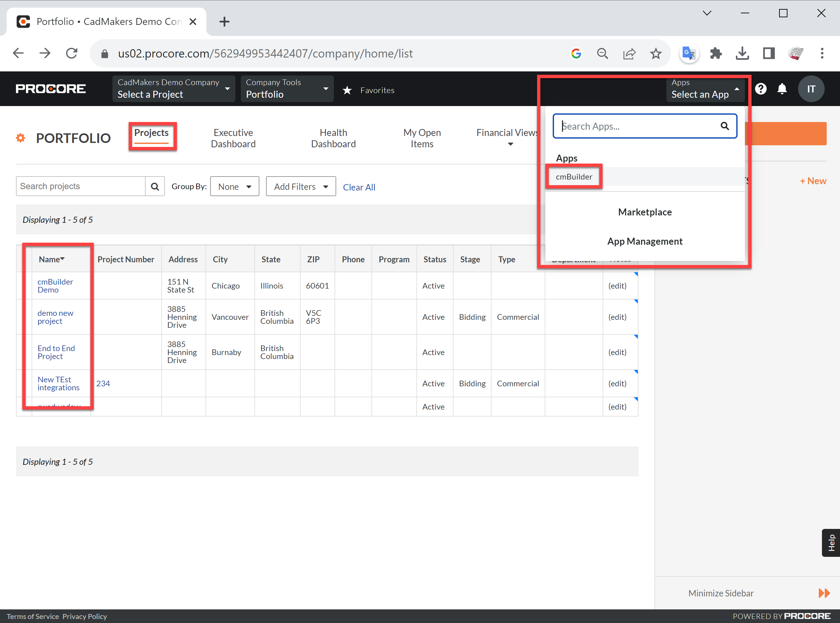The width and height of the screenshot is (840, 623).
Task: Click the share page icon in address bar
Action: pyautogui.click(x=629, y=54)
